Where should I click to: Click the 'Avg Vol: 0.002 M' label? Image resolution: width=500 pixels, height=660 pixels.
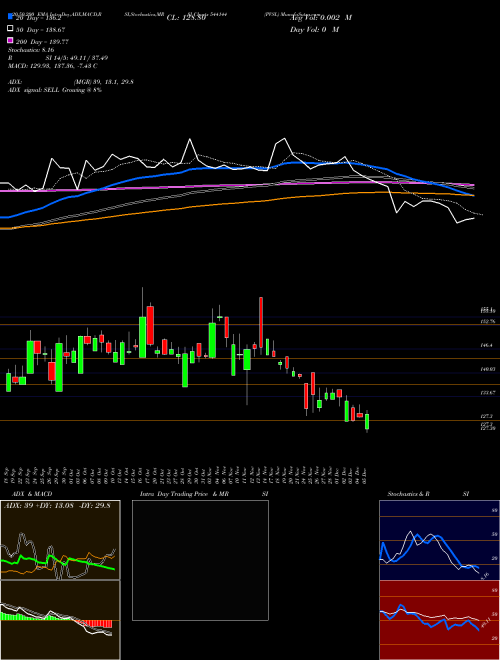[321, 18]
